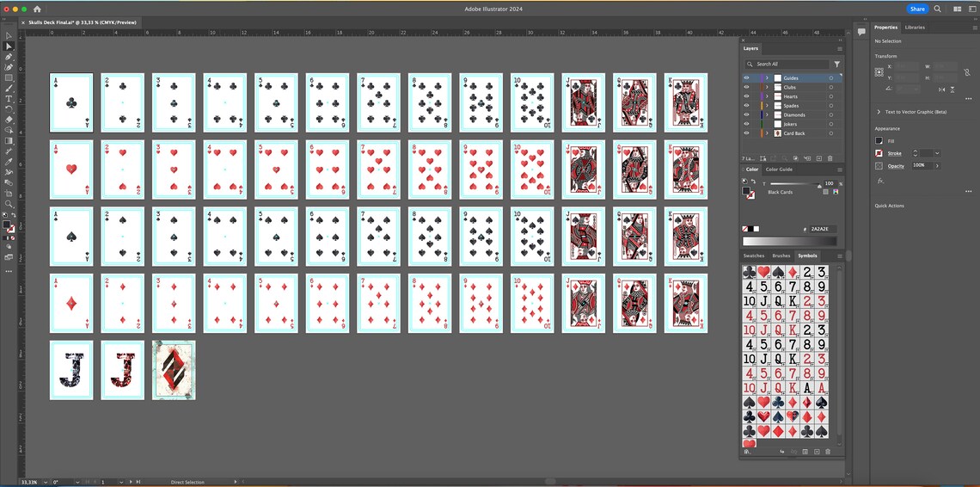Screen dimensions: 980x487
Task: Select the Eraser tool
Action: pyautogui.click(x=9, y=120)
